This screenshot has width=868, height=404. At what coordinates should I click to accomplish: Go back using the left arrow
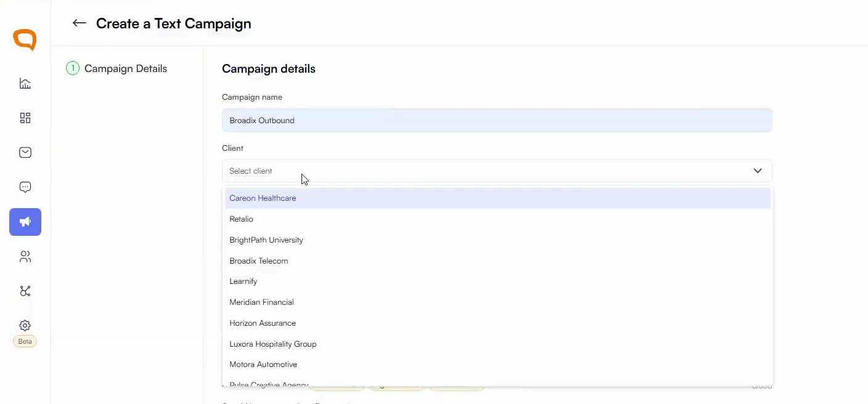pyautogui.click(x=79, y=23)
